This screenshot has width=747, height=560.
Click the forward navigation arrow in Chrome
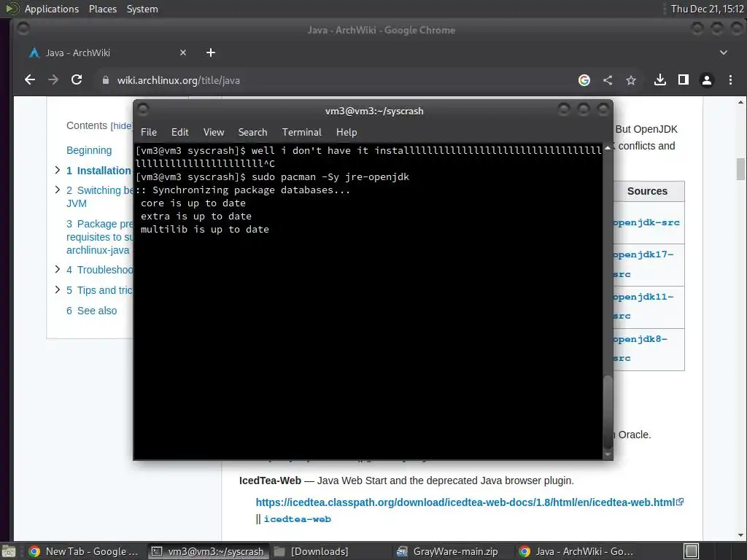(x=53, y=80)
